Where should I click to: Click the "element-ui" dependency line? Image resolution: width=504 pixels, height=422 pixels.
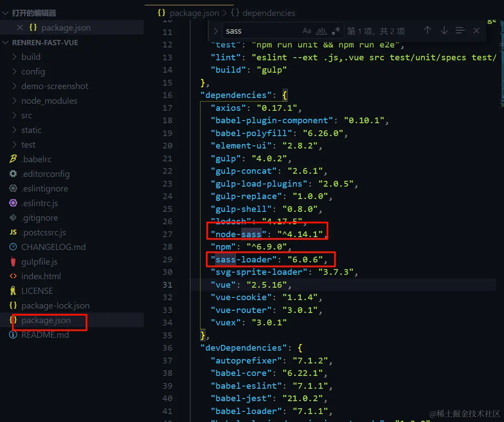click(267, 145)
